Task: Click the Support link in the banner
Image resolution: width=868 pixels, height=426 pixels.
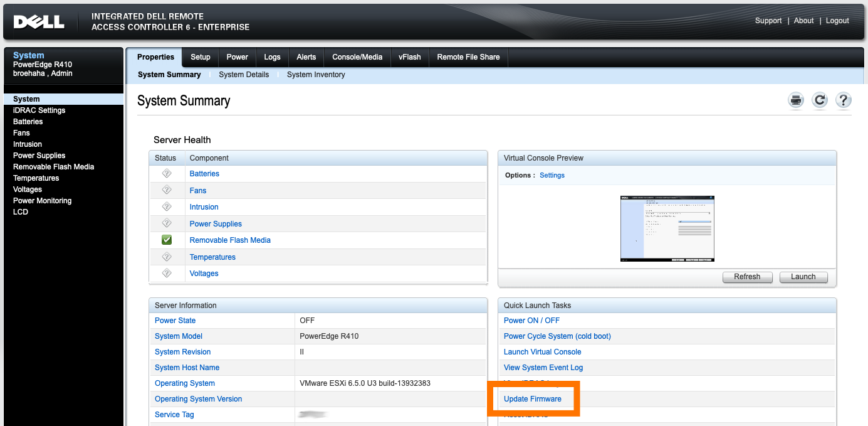Action: coord(768,21)
